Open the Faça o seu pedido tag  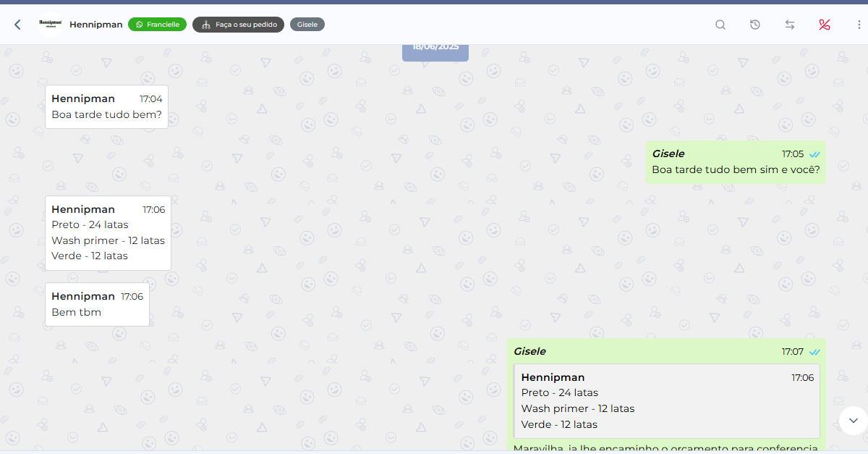(x=238, y=25)
